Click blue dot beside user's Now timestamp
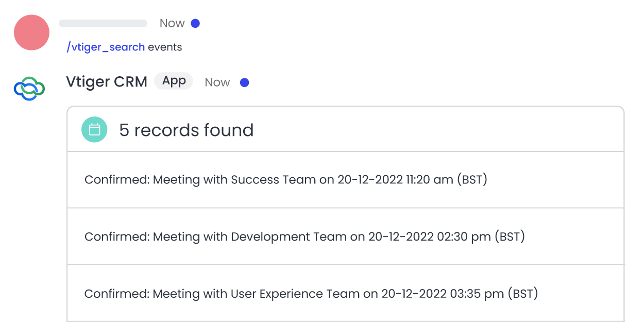This screenshot has width=644, height=322. 195,23
